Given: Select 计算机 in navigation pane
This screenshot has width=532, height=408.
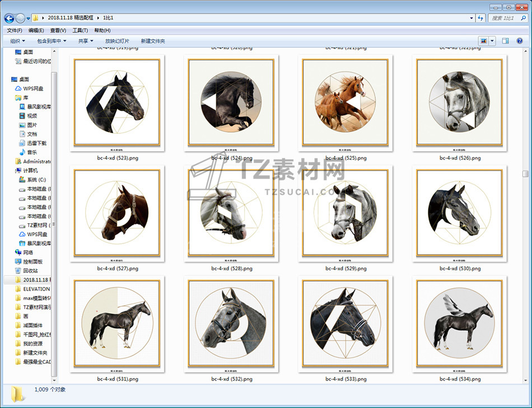Looking at the screenshot, I should pyautogui.click(x=26, y=170).
